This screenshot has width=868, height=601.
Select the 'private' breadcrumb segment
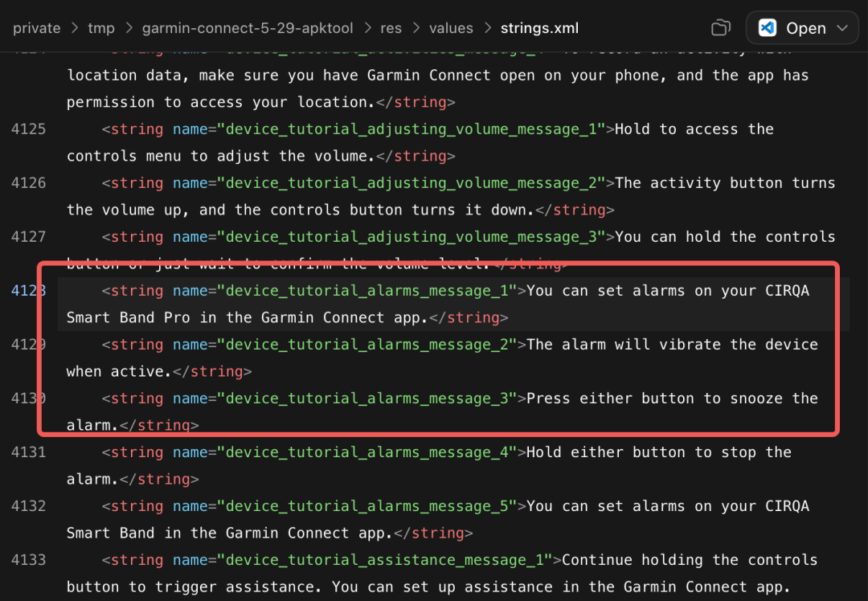36,28
